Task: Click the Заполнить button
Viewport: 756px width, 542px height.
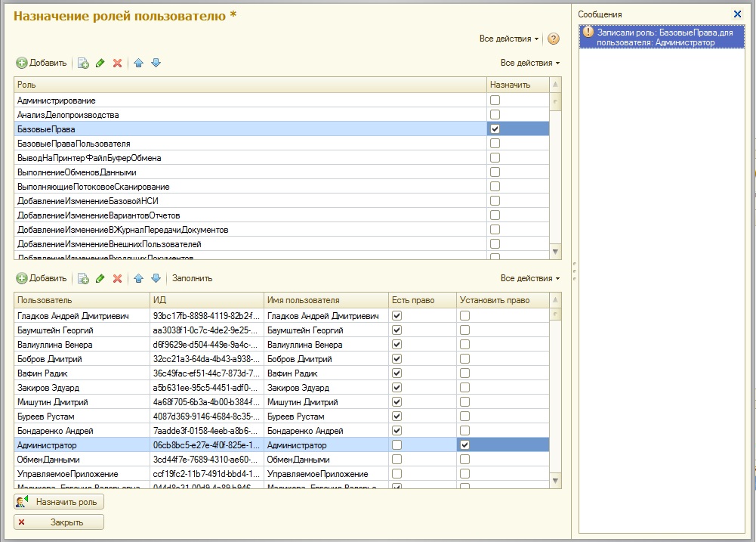Action: [x=192, y=278]
